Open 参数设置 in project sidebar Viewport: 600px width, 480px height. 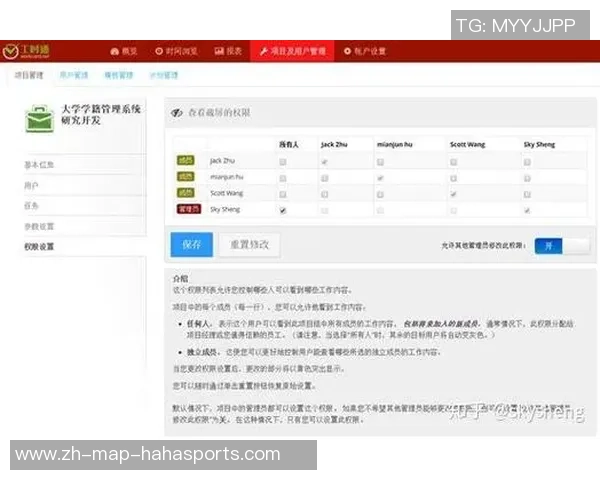[x=39, y=226]
